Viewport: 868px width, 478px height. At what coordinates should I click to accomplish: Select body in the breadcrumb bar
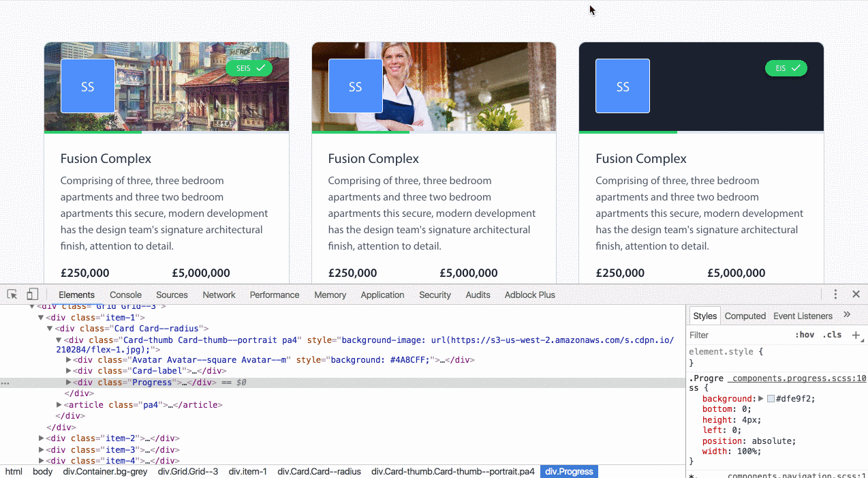[x=42, y=471]
